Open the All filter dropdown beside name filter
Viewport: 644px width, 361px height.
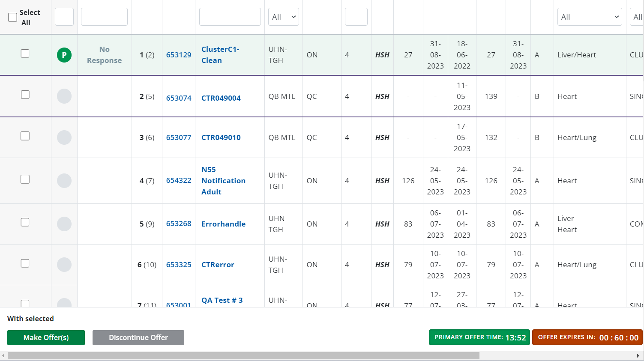tap(283, 17)
